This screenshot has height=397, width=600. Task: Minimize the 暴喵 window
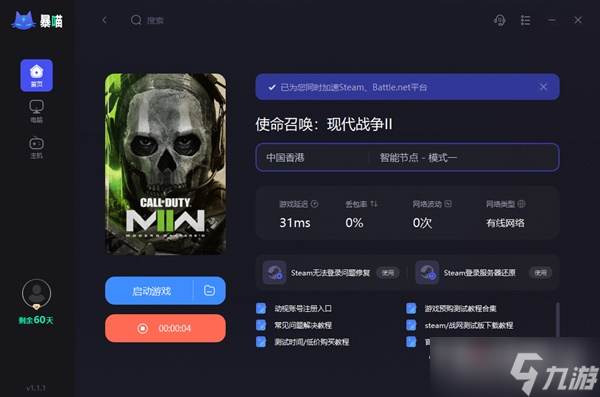click(551, 20)
